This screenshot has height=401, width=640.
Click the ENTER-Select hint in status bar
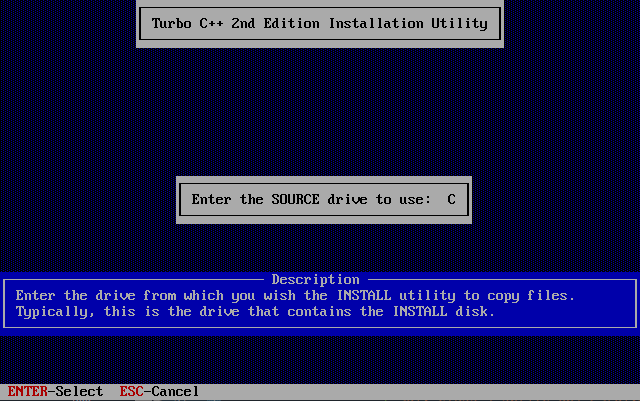pyautogui.click(x=55, y=392)
